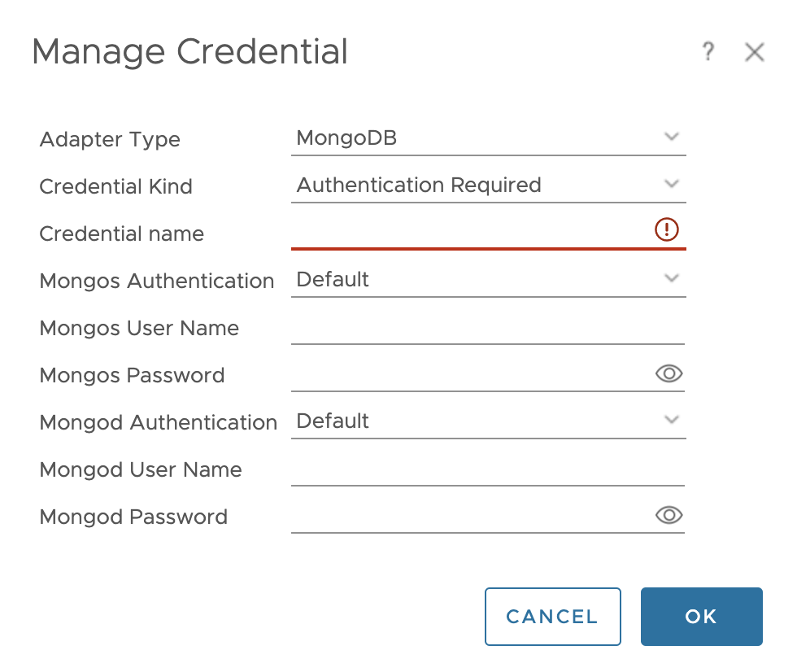Click the Mongod Authentication label

point(158,422)
